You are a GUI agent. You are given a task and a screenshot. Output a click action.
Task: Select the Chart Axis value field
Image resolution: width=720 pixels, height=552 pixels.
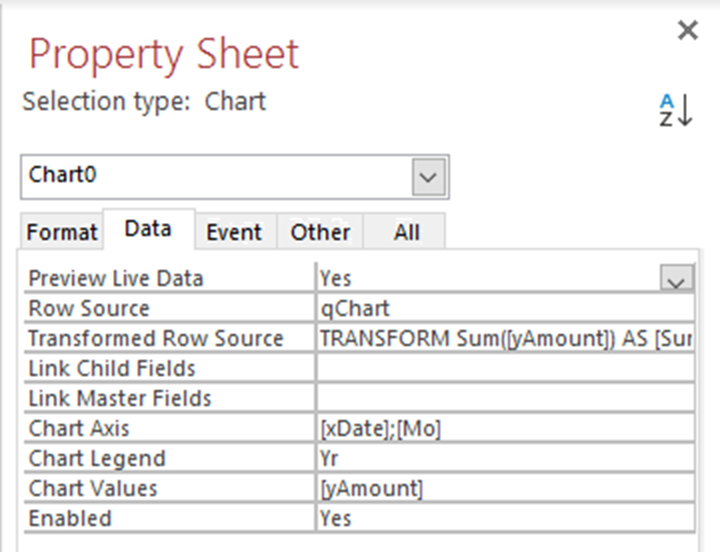[x=505, y=428]
